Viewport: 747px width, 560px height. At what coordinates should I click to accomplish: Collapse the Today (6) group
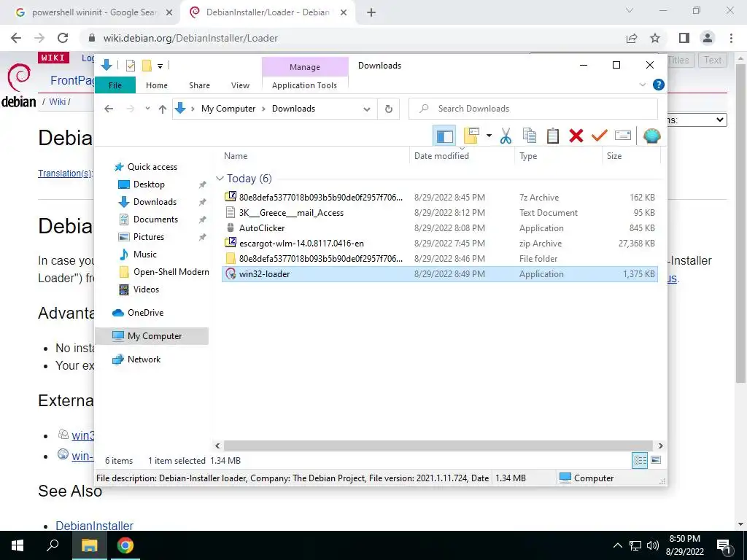220,179
